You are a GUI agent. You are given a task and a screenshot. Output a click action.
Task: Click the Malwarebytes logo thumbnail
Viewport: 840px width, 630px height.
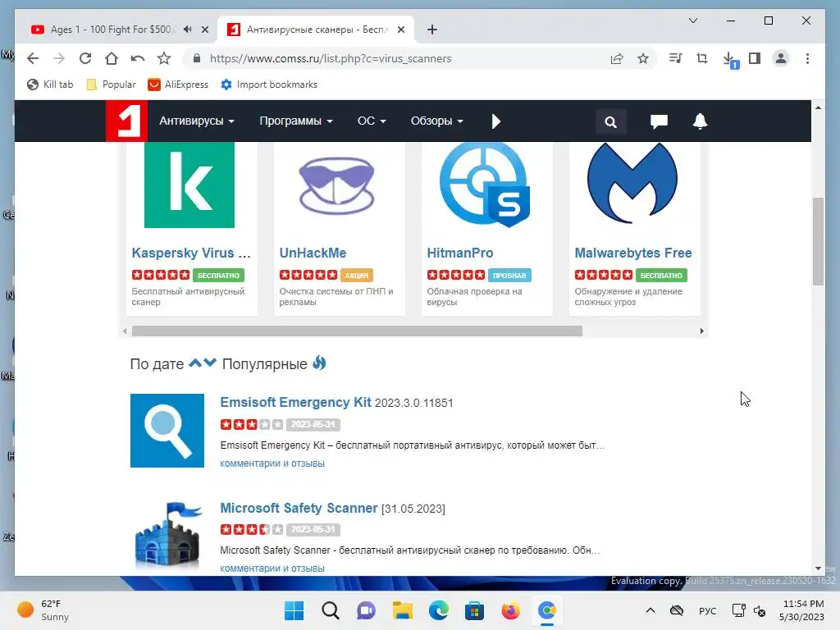(x=632, y=182)
